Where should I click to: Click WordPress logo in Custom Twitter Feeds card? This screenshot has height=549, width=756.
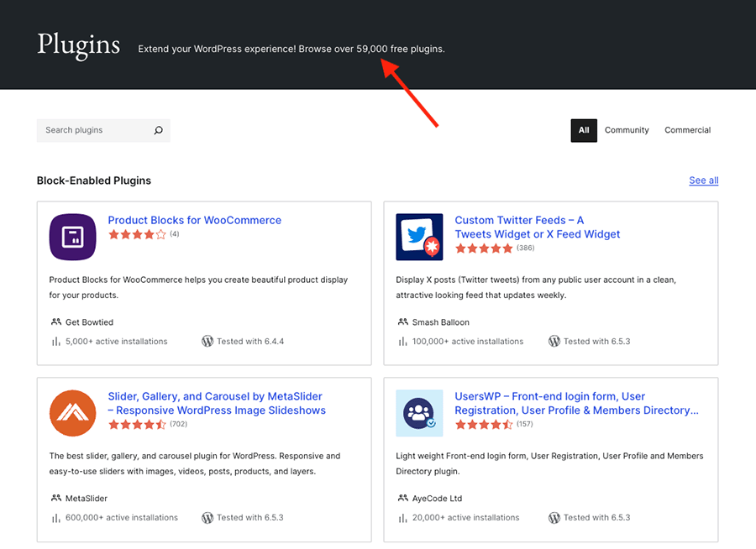point(554,342)
